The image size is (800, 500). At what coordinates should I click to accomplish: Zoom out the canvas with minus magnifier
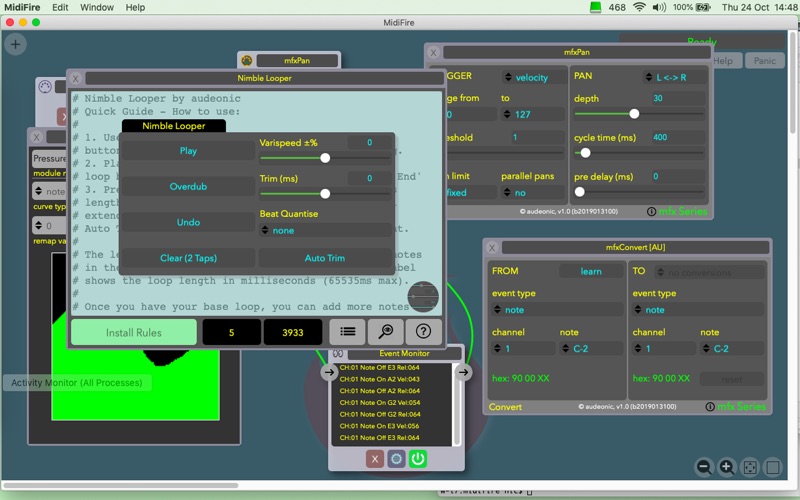pyautogui.click(x=704, y=467)
